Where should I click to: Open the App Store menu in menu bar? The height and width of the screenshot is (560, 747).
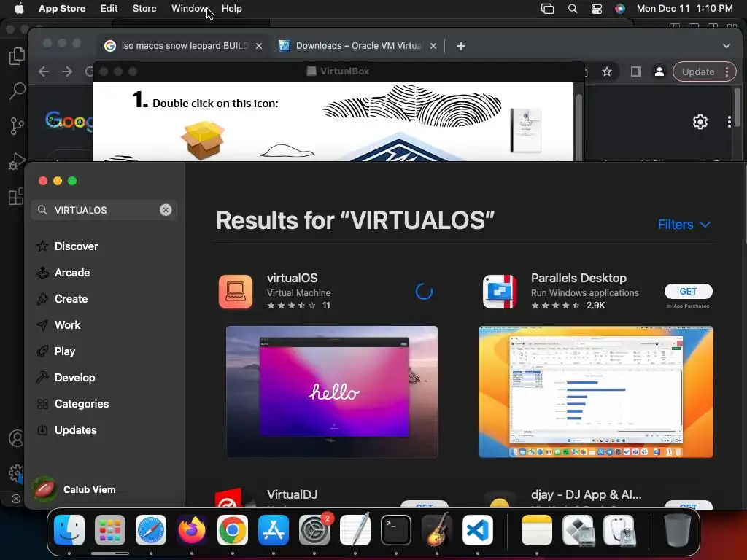[62, 9]
